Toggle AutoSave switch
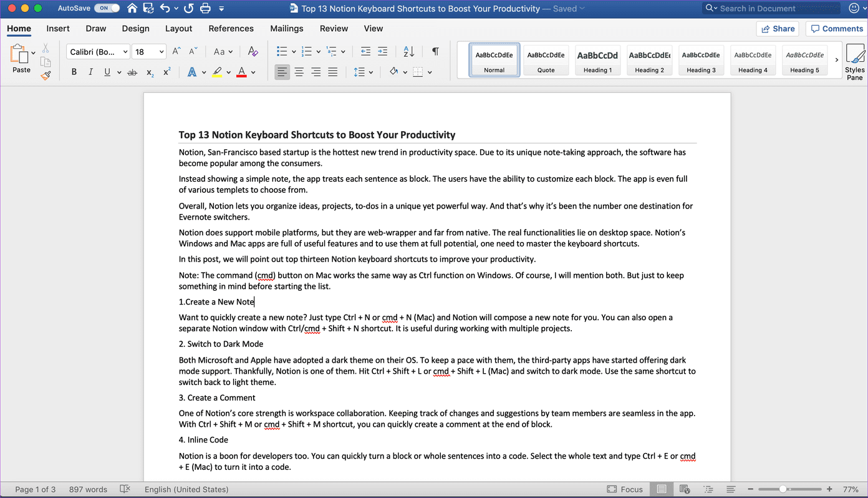868x498 pixels. 107,9
